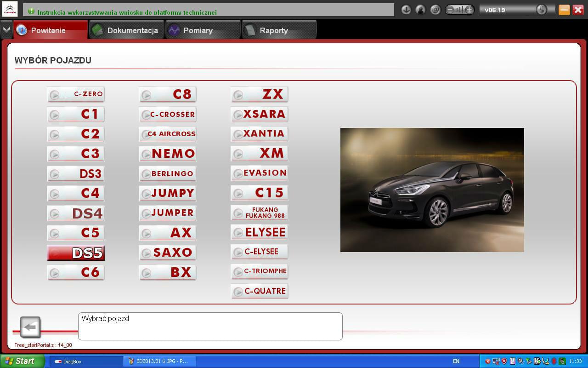588x368 pixels.
Task: Select the C-CROSSER vehicle
Action: (168, 114)
